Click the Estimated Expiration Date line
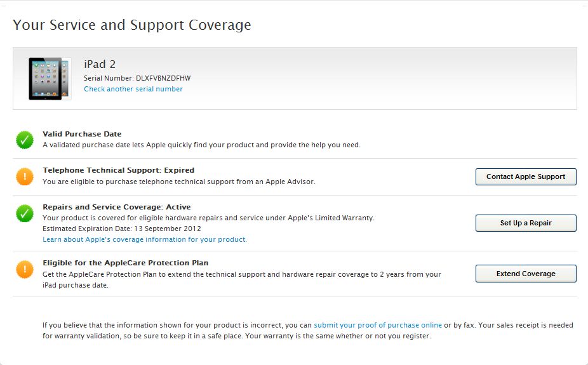The width and height of the screenshot is (588, 365). click(x=122, y=229)
